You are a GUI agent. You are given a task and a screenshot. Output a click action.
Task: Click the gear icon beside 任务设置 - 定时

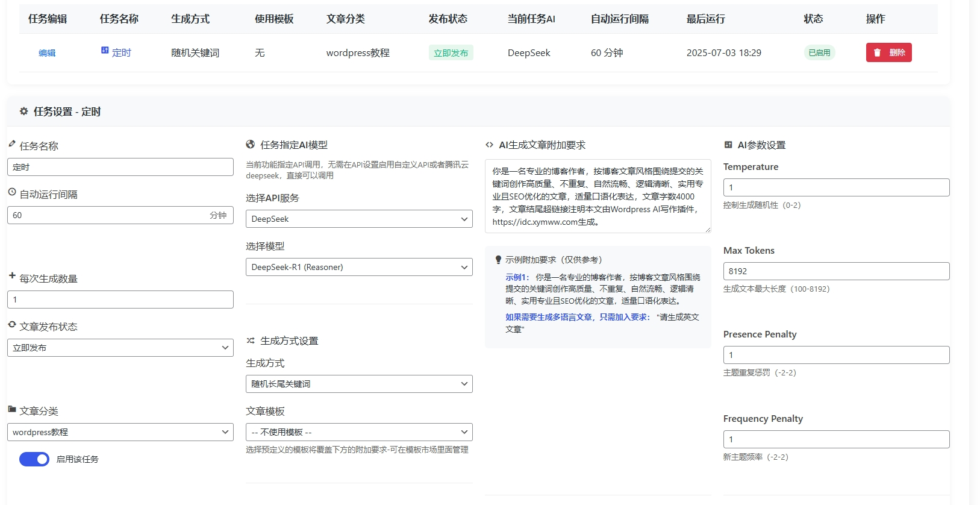(x=23, y=111)
